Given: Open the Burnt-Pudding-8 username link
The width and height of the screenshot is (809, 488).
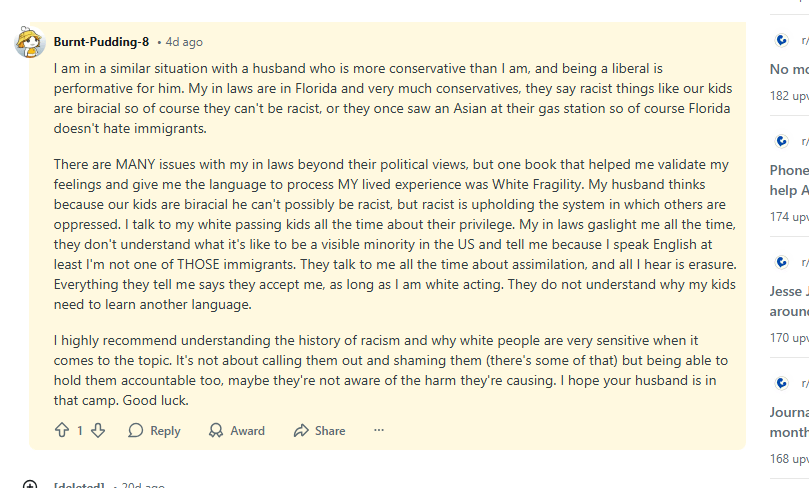Looking at the screenshot, I should (101, 42).
